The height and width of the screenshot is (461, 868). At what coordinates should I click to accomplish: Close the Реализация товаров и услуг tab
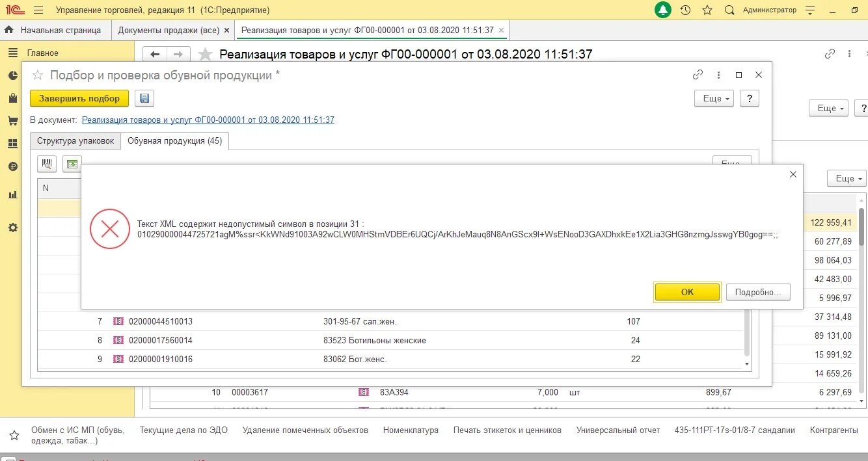point(500,30)
